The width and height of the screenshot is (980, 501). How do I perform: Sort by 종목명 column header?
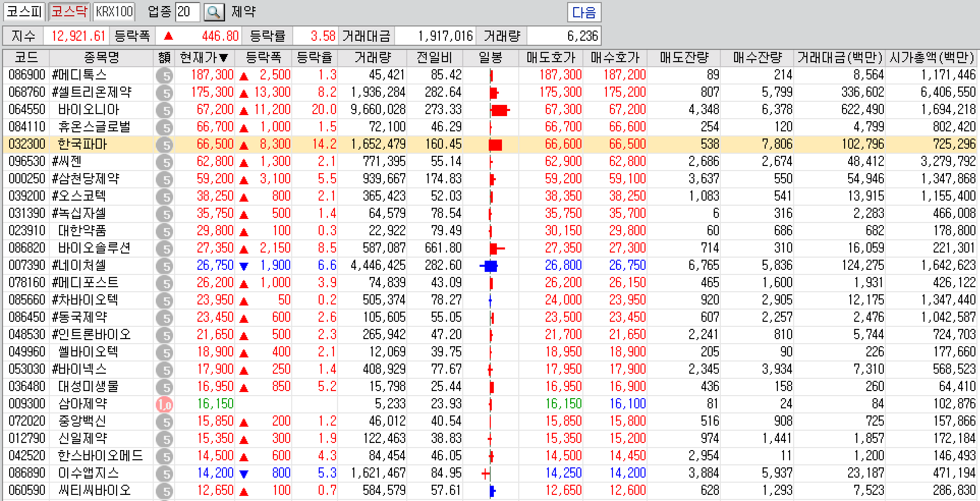(102, 58)
